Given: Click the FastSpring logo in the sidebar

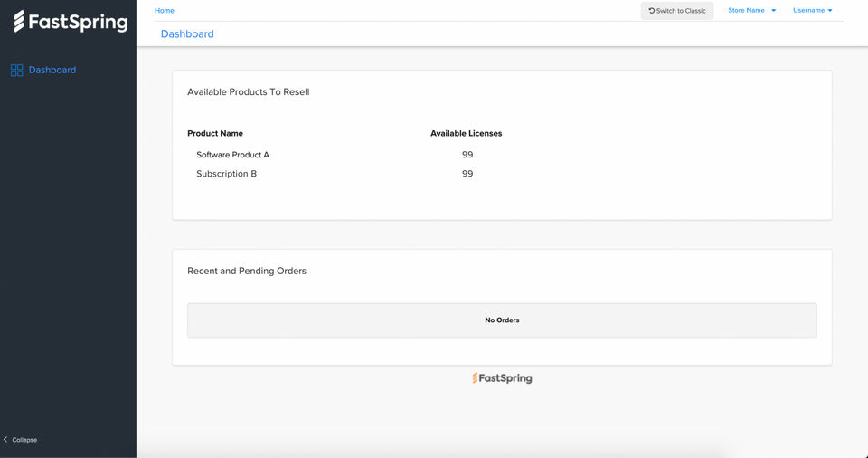Looking at the screenshot, I should (71, 22).
